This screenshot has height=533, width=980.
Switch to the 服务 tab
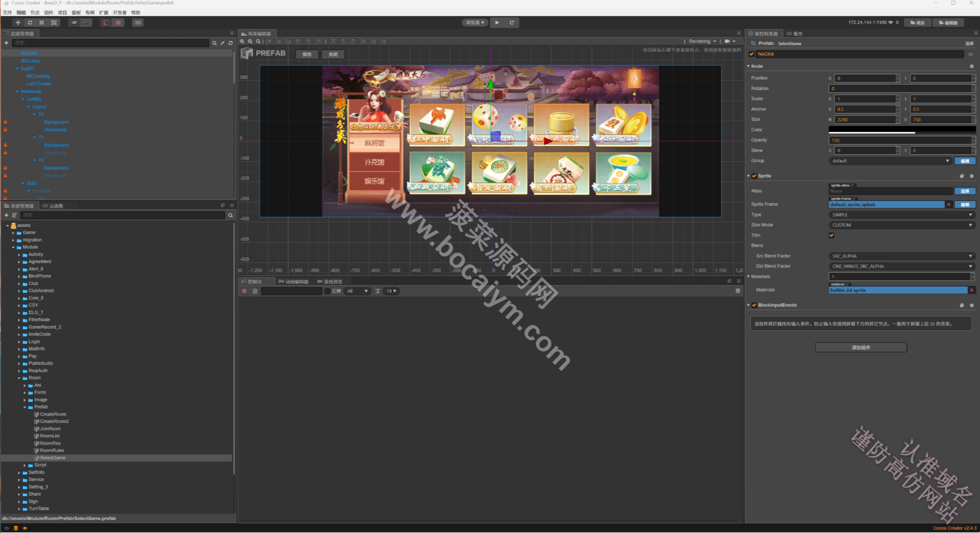point(795,34)
